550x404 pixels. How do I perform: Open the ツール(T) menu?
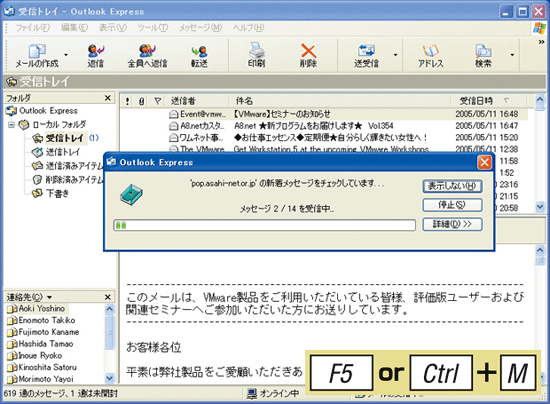click(153, 28)
